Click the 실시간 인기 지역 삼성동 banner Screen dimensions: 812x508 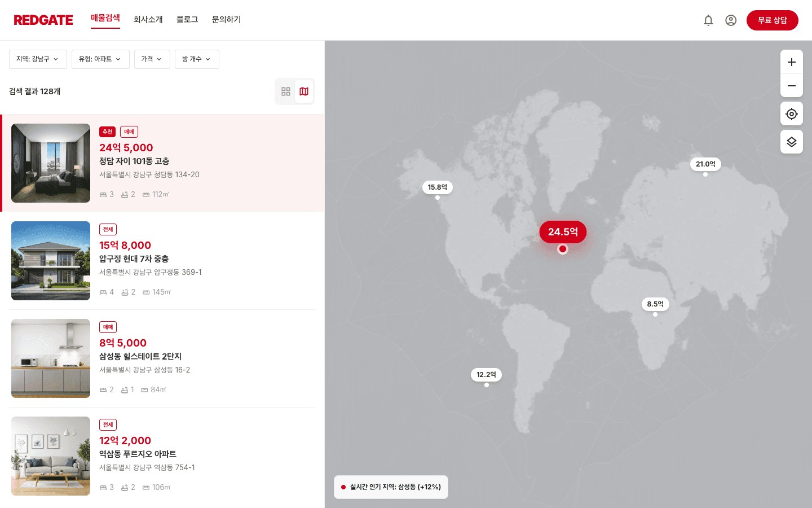pyautogui.click(x=391, y=487)
